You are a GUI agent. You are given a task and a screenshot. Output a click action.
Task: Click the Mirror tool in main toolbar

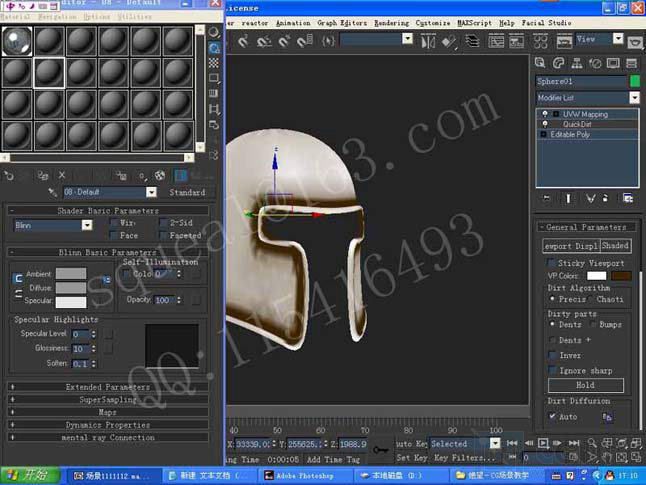coord(428,41)
